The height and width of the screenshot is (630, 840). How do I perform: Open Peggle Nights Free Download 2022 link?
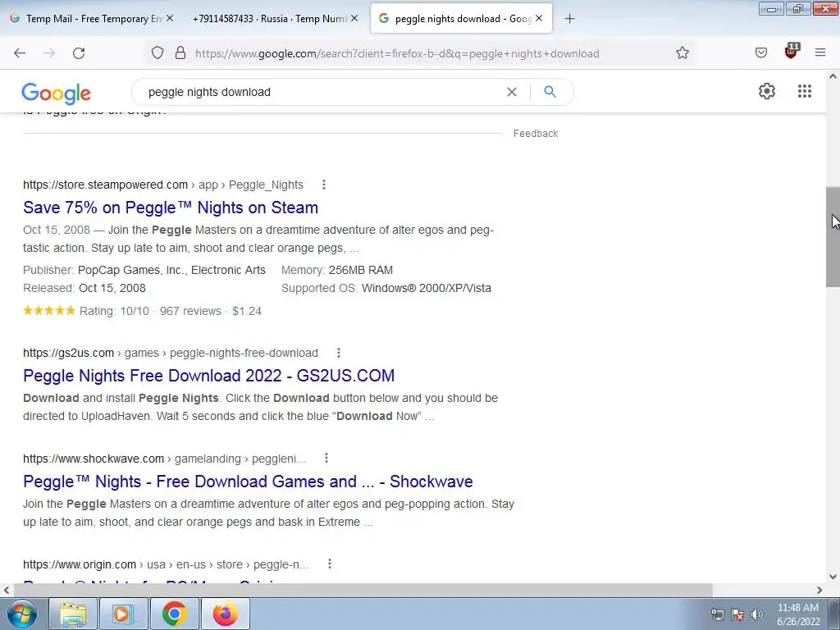[209, 376]
